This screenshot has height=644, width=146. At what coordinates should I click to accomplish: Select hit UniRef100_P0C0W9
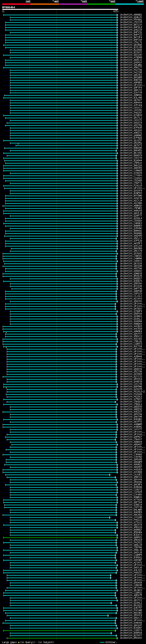[131, 610]
